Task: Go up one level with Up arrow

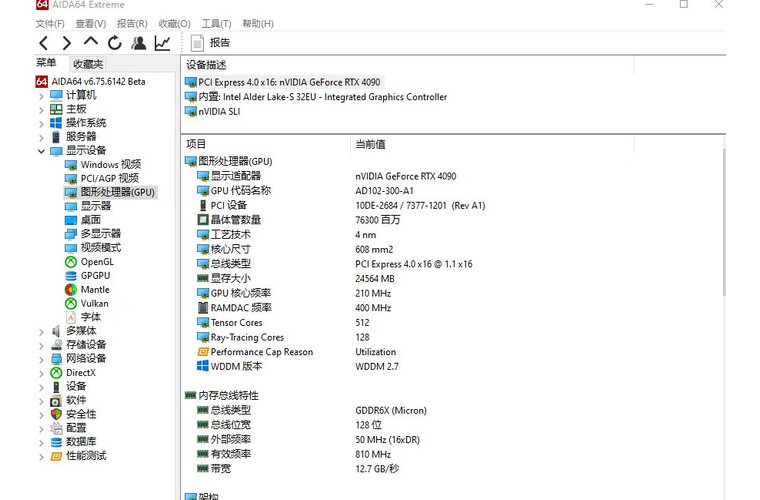Action: click(x=91, y=43)
